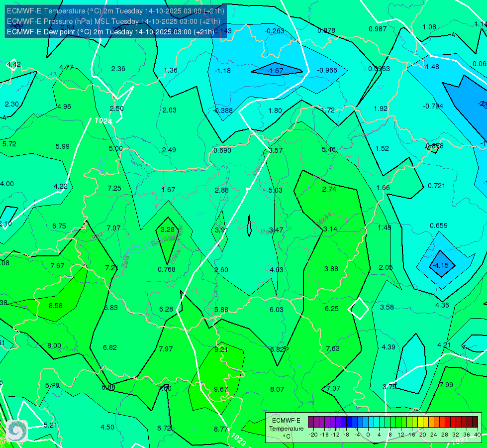The image size is (487, 448).
Task: Click the yellow 20 legend swatch
Action: tap(420, 422)
